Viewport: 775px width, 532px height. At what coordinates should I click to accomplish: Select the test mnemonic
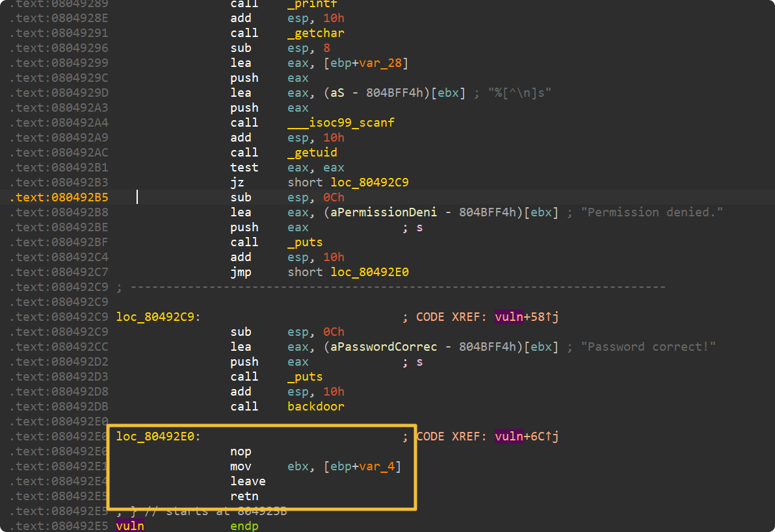point(244,168)
